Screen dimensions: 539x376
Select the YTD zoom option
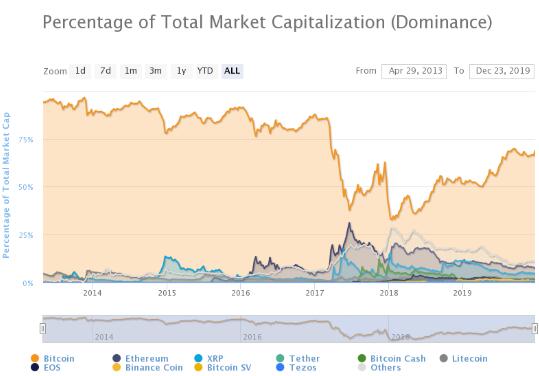click(205, 71)
